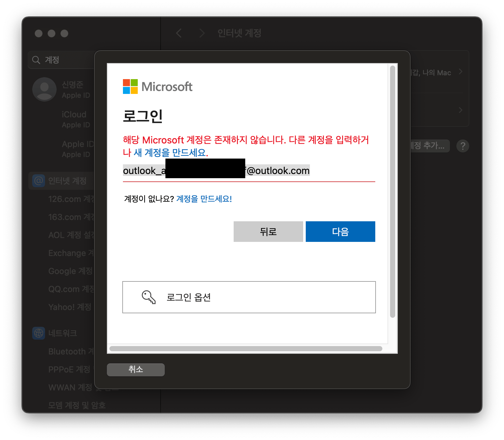Select QQ.com 계정 in the sidebar
This screenshot has height=440, width=504.
pos(71,289)
